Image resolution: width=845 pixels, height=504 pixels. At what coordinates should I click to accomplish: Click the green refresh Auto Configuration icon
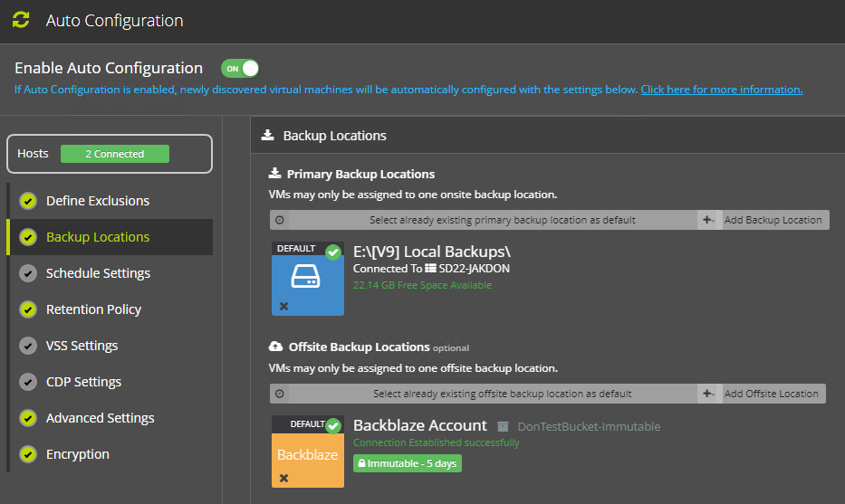tap(21, 20)
